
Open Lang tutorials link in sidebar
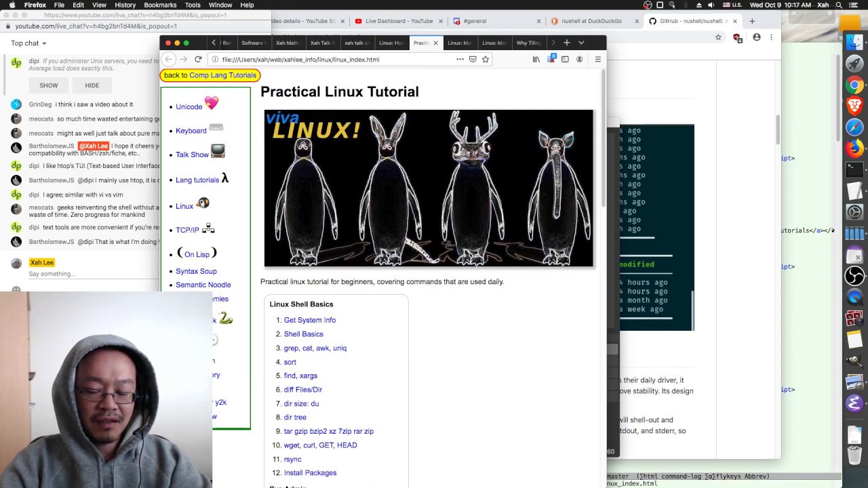(x=197, y=180)
